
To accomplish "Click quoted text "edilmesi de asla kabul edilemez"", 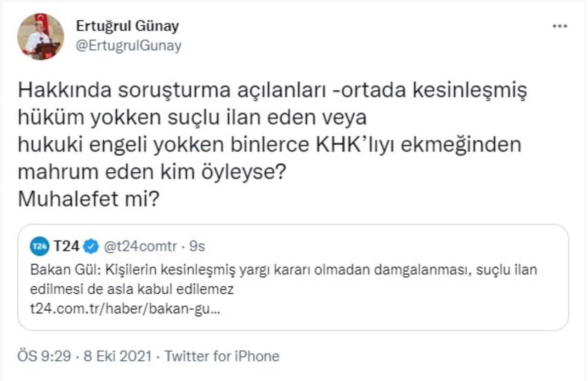I will click(x=132, y=290).
